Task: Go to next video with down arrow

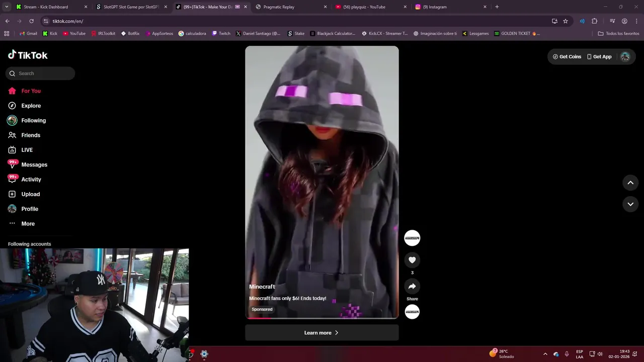Action: click(630, 204)
